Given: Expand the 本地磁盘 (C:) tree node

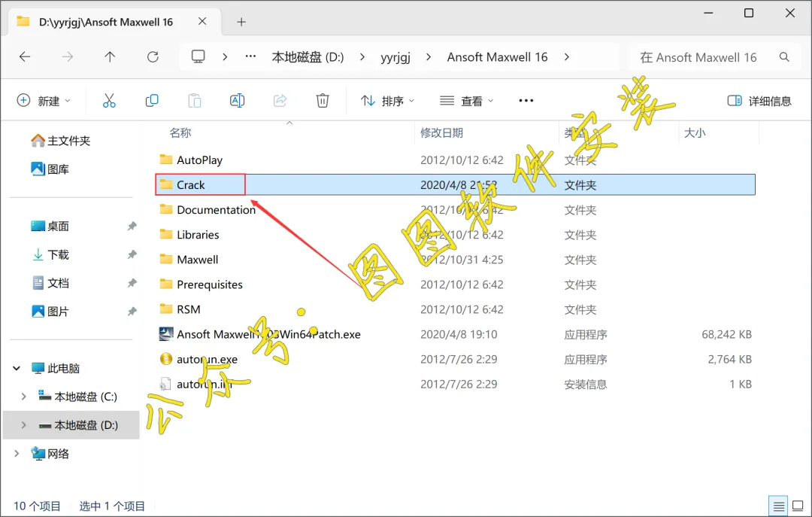Looking at the screenshot, I should (x=23, y=397).
